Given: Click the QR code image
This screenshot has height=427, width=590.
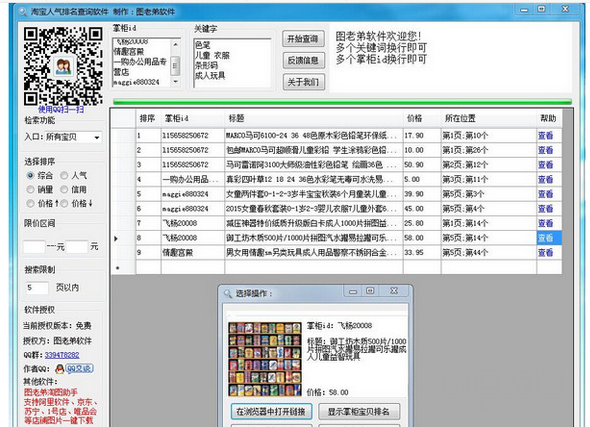Looking at the screenshot, I should pyautogui.click(x=63, y=66).
